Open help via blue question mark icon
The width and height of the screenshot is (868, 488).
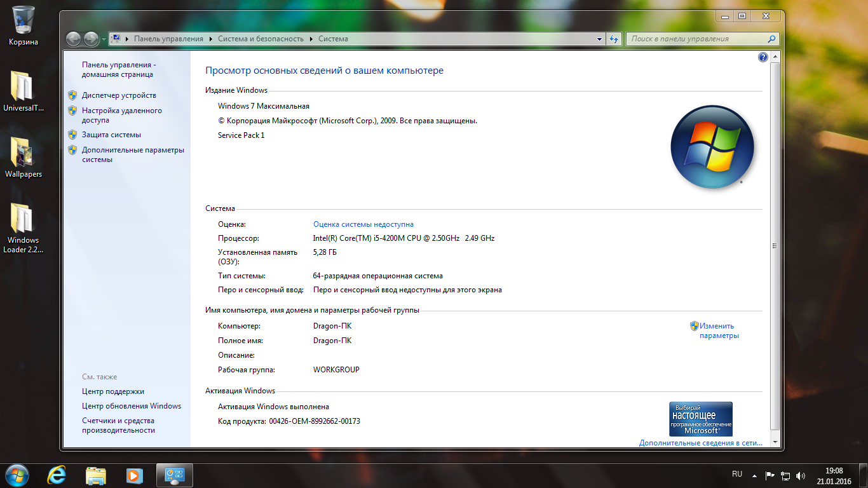(x=763, y=57)
